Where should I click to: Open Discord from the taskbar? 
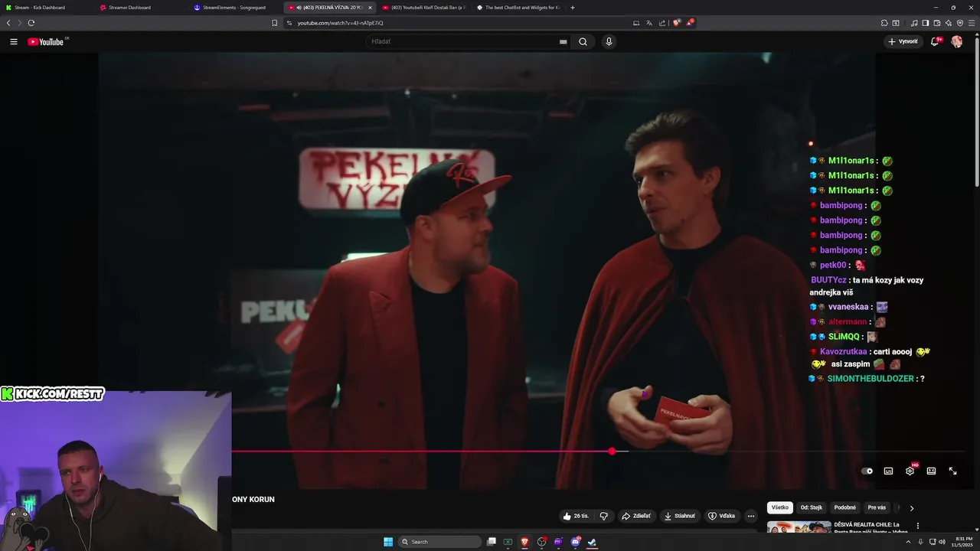576,542
